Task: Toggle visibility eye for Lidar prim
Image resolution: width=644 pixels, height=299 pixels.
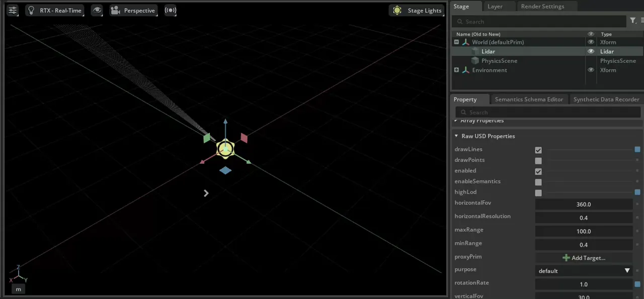Action: click(x=591, y=51)
